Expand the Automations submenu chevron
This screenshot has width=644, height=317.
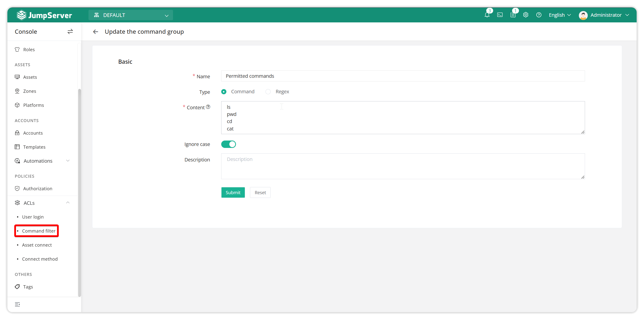click(68, 160)
